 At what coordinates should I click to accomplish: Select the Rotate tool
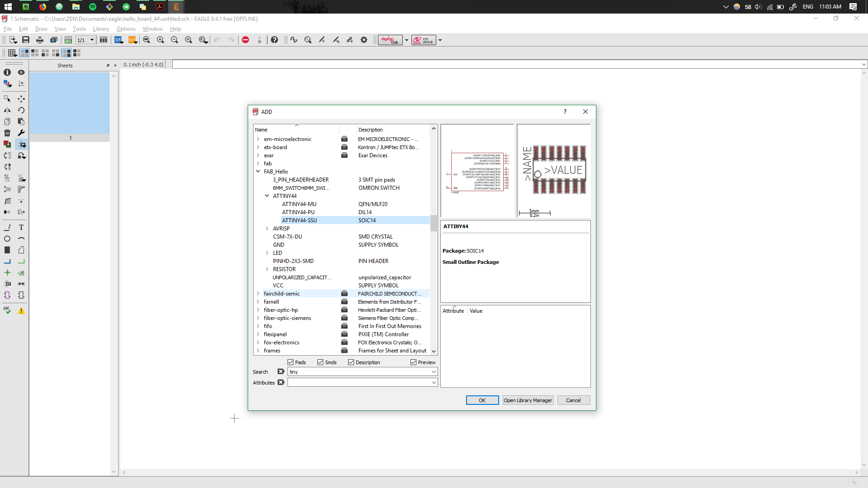point(21,110)
